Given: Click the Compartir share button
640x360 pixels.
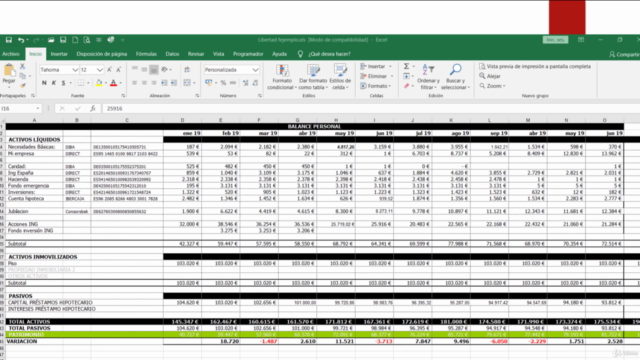Looking at the screenshot, I should click(624, 54).
